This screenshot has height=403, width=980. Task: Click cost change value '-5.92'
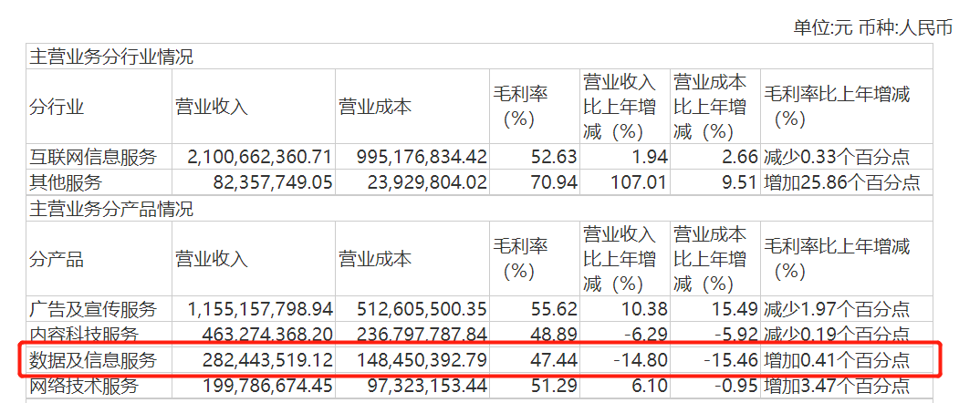click(735, 335)
